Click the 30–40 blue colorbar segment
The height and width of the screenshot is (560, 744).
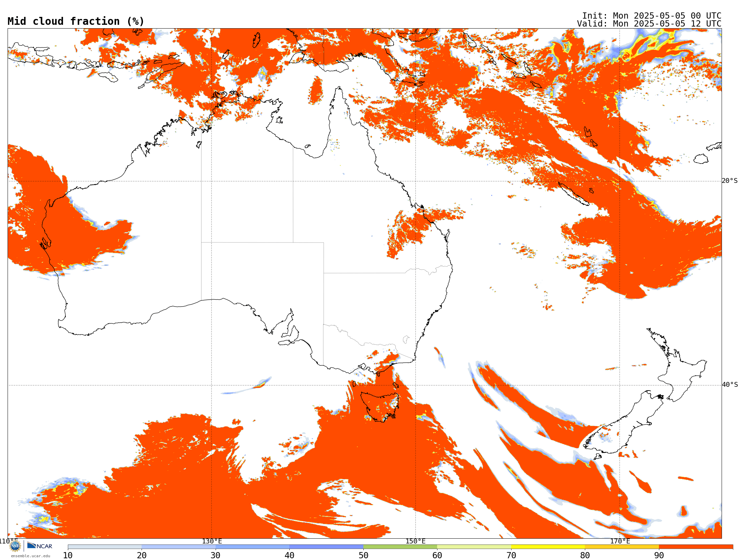(x=252, y=547)
